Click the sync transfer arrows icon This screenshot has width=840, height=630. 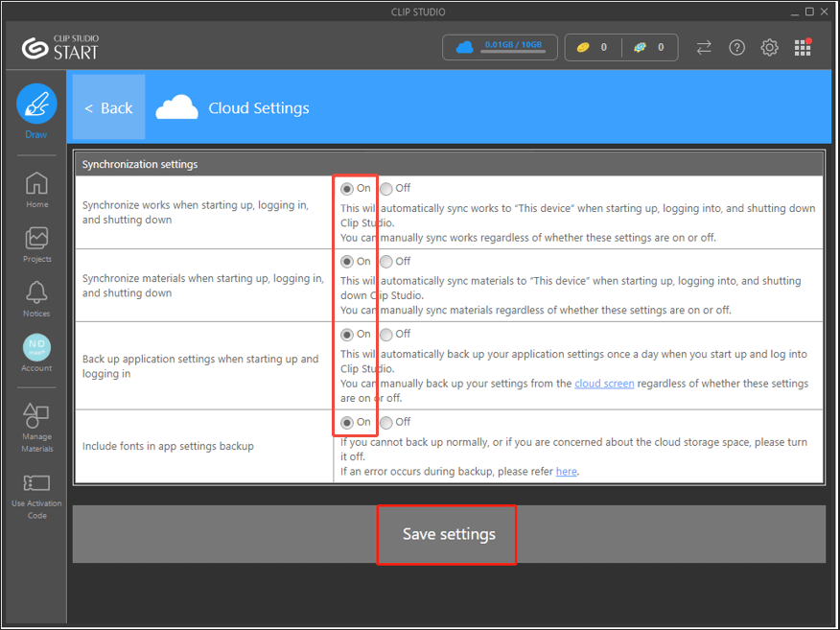tap(704, 47)
